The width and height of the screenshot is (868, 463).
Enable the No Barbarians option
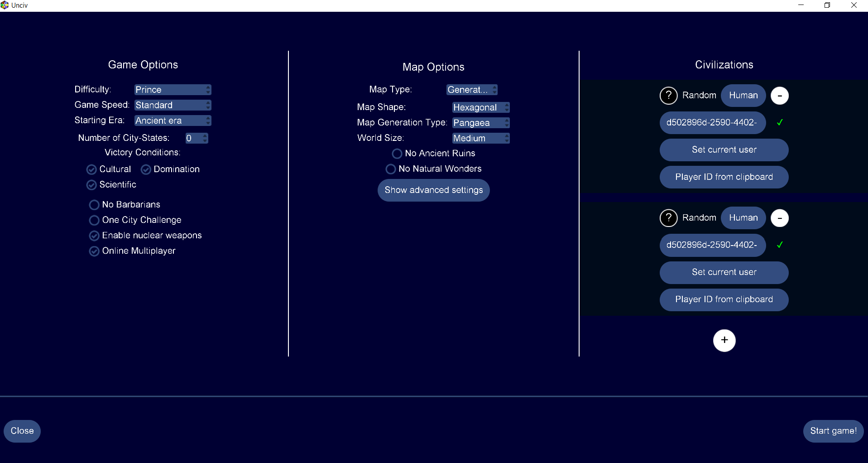point(94,204)
